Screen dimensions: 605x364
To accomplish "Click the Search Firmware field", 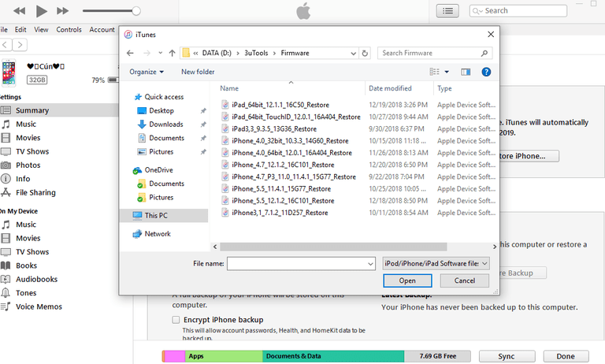I will 435,54.
